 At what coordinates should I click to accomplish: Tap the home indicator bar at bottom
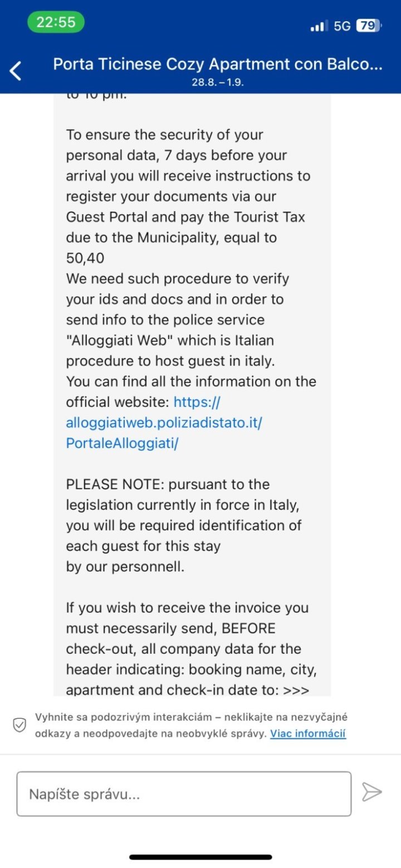coord(200,857)
